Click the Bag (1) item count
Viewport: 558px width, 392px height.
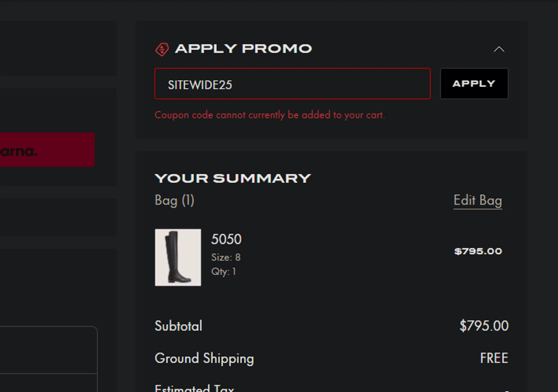click(x=174, y=200)
